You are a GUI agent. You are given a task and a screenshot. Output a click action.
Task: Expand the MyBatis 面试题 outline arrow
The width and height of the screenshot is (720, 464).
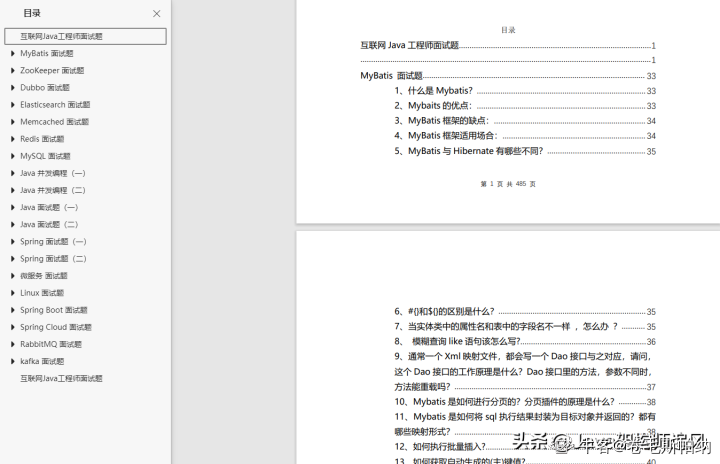coord(13,53)
